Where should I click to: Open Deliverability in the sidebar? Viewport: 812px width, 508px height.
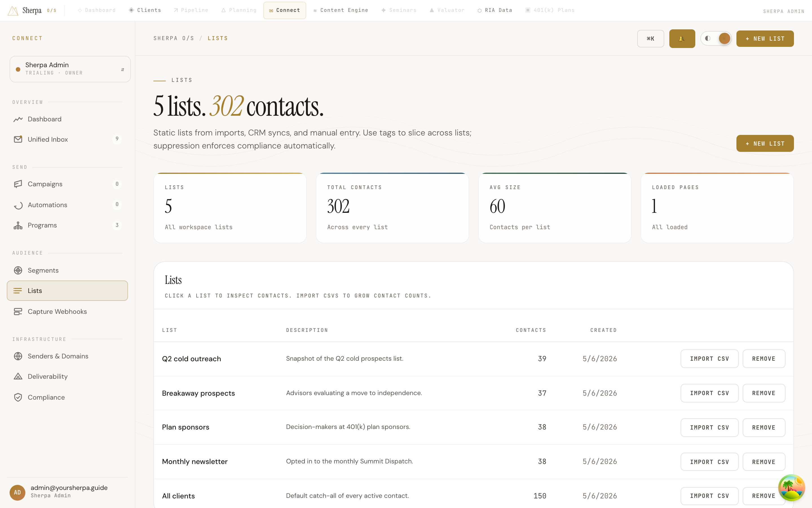67,377
